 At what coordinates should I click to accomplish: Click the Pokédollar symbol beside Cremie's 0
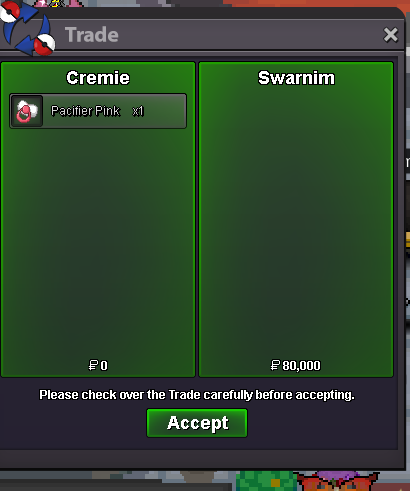click(x=93, y=365)
